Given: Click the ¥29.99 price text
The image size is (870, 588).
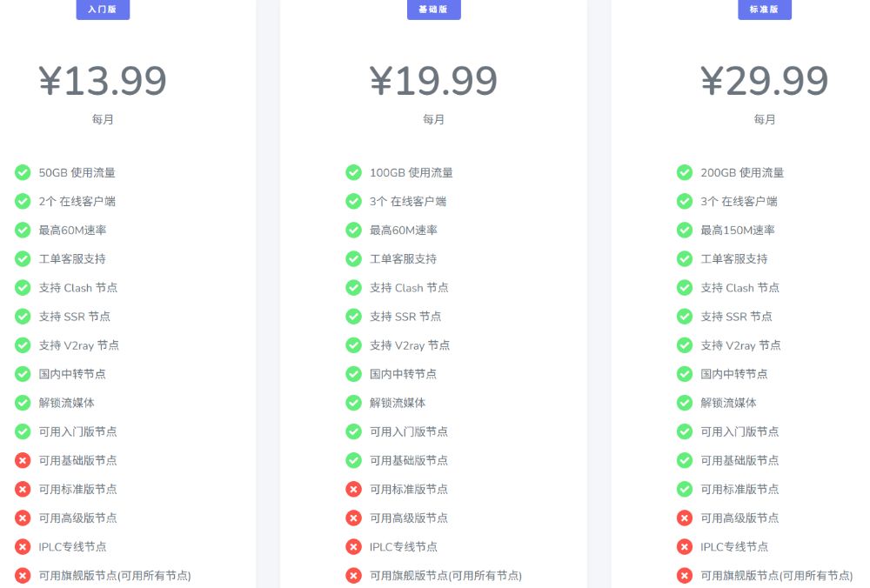Looking at the screenshot, I should [x=765, y=81].
